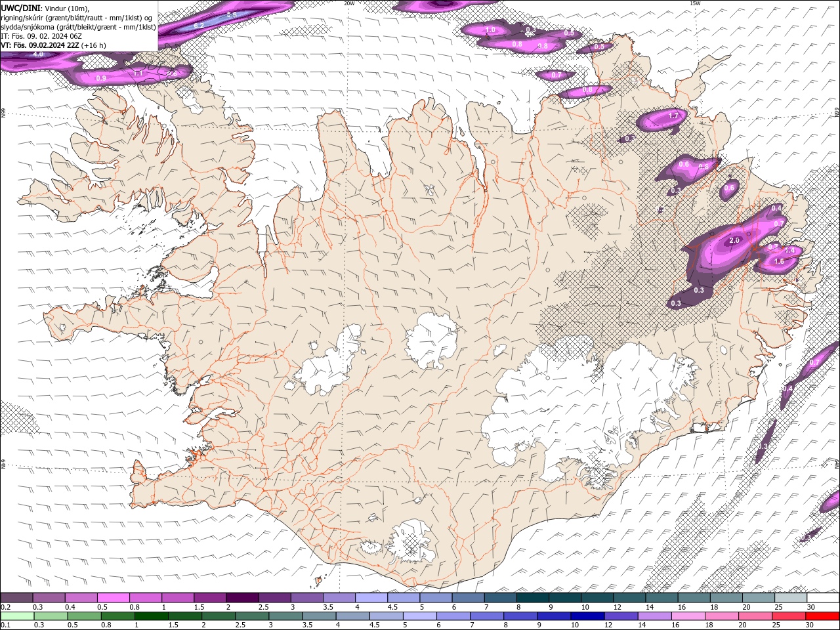Click the '0.2' label of the upper legend
The image size is (840, 630).
tap(6, 607)
